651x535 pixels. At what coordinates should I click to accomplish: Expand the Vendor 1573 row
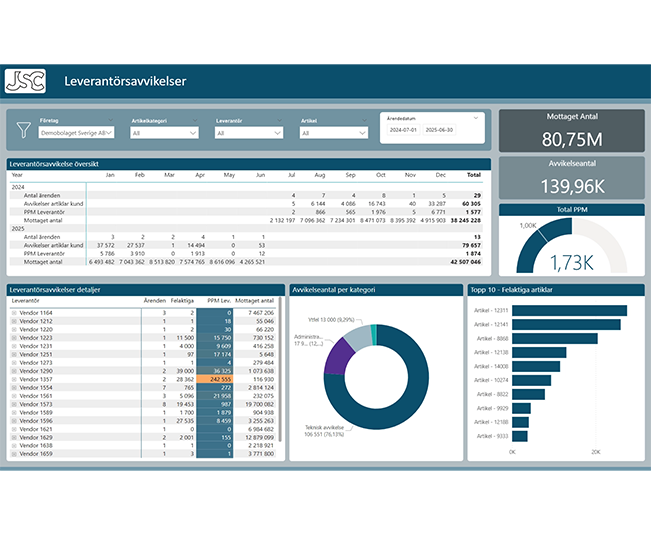pos(14,404)
